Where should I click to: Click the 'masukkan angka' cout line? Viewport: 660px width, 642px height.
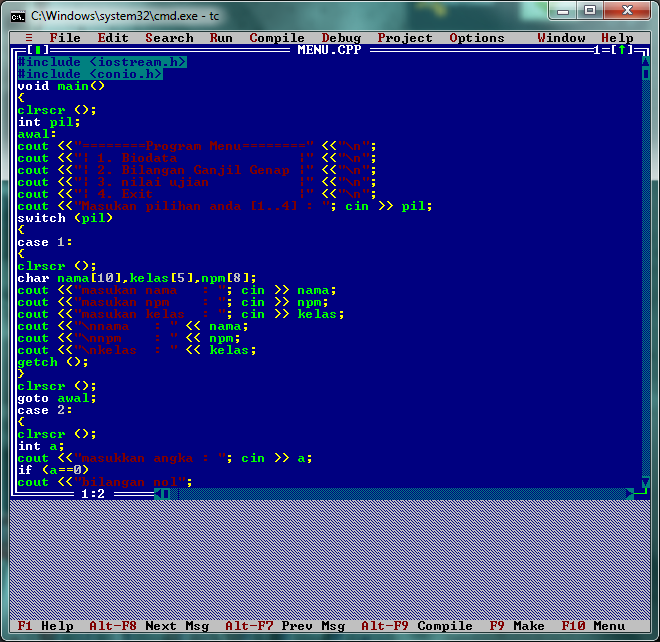pos(165,458)
